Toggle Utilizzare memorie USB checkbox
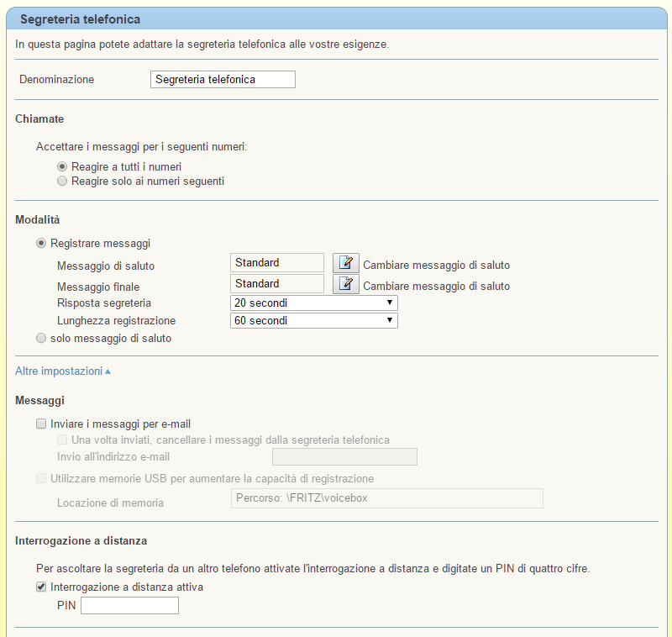Viewport: 672px width, 637px height. (x=41, y=478)
